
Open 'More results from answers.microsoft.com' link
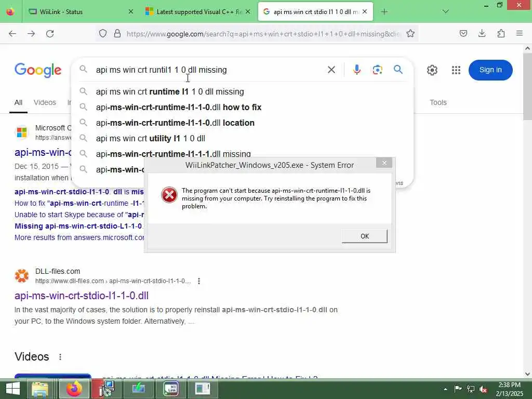(x=79, y=237)
